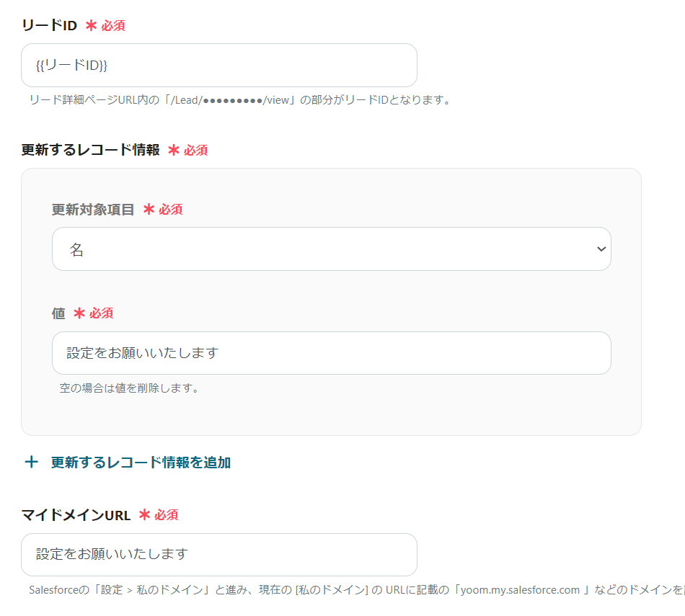Click 更新するレコード情報を追加 link

pyautogui.click(x=141, y=463)
